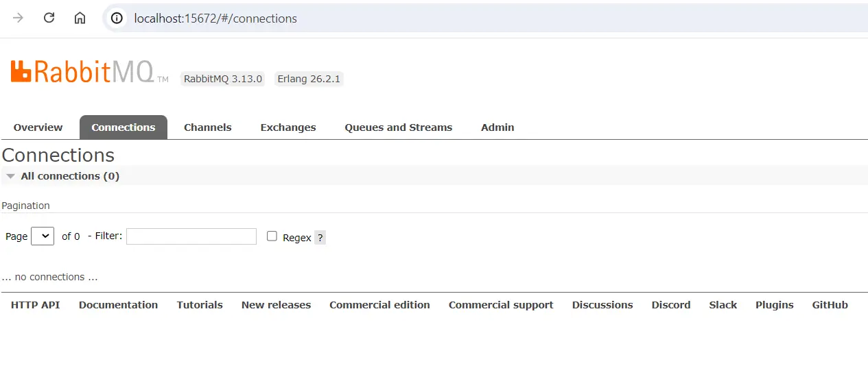Click the RabbitMQ 3.13.0 version label
The image size is (868, 368).
[x=223, y=79]
